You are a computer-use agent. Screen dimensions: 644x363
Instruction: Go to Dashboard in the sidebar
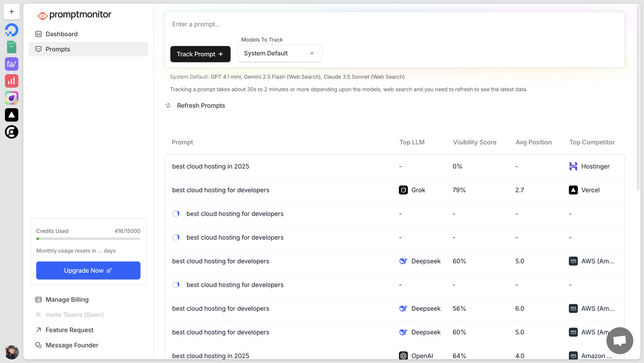[x=61, y=34]
